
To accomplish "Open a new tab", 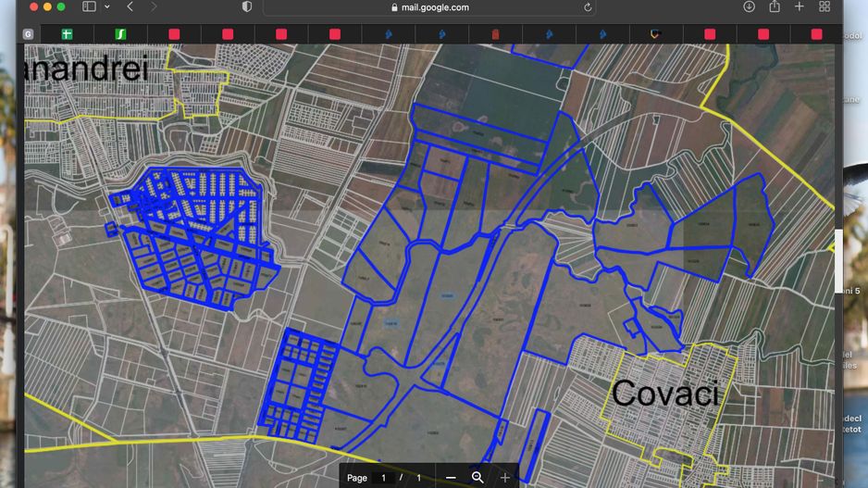I will [x=800, y=6].
